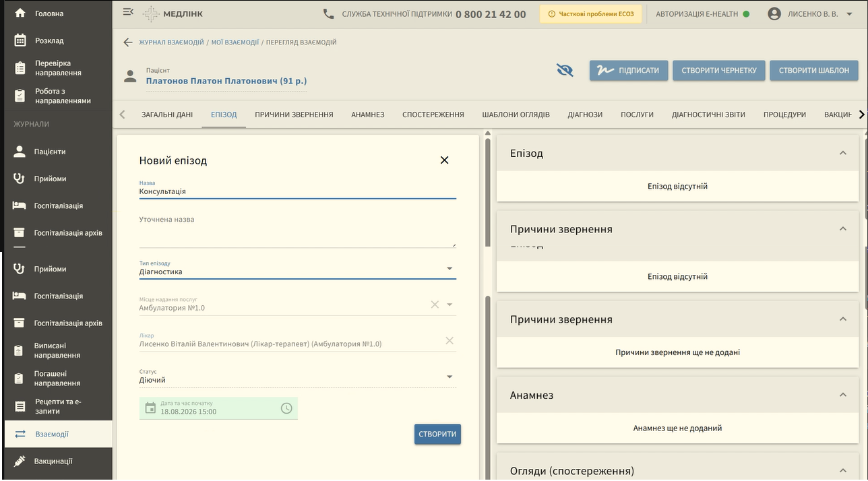868x481 pixels.
Task: Click the Дата та час початку field
Action: (x=218, y=408)
